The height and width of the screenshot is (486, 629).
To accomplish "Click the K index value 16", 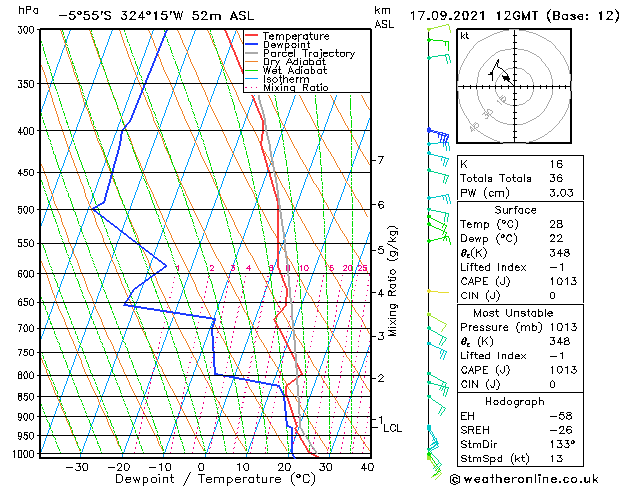I will click(556, 164).
